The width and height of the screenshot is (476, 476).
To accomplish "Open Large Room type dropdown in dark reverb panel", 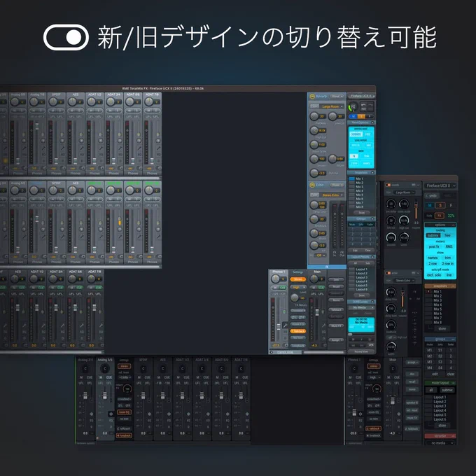I will click(405, 192).
